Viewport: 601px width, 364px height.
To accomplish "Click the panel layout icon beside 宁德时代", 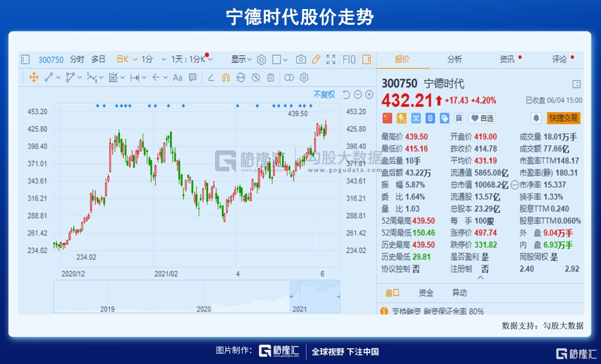I will (x=576, y=85).
